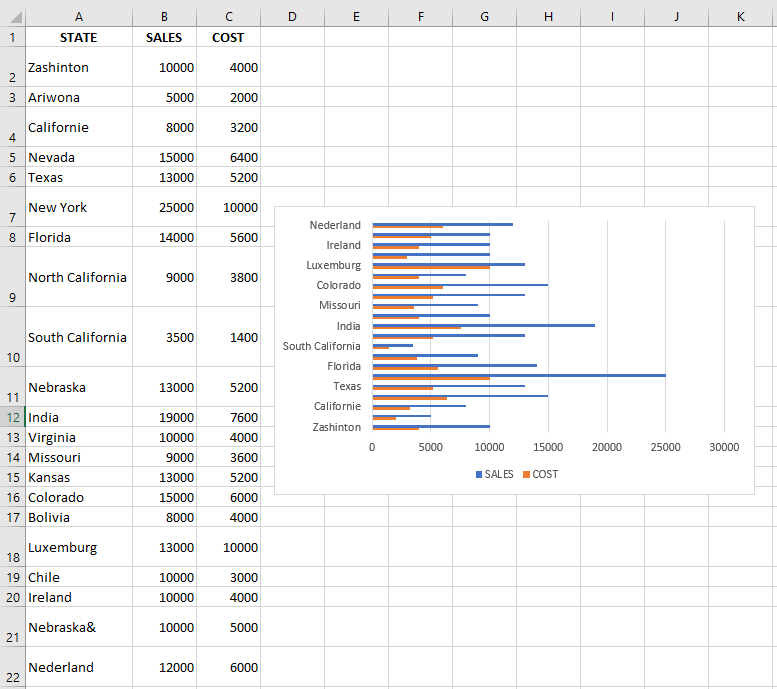Click the Nederland label on chart axis
The height and width of the screenshot is (689, 777).
click(x=335, y=225)
